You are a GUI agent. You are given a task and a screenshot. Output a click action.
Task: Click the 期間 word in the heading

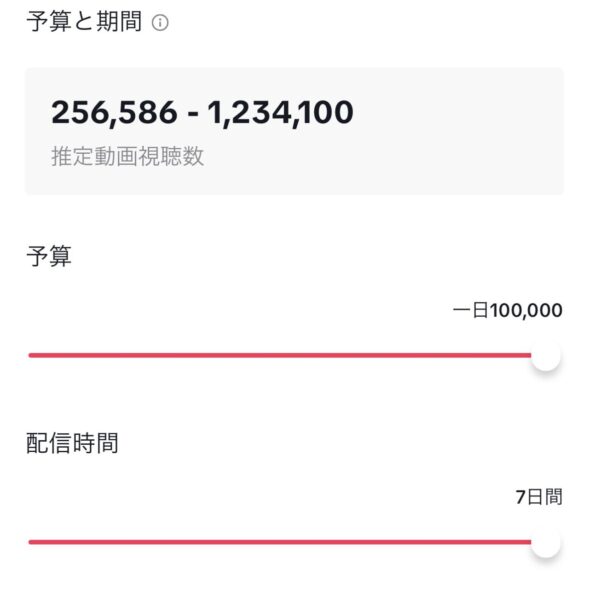pos(119,21)
